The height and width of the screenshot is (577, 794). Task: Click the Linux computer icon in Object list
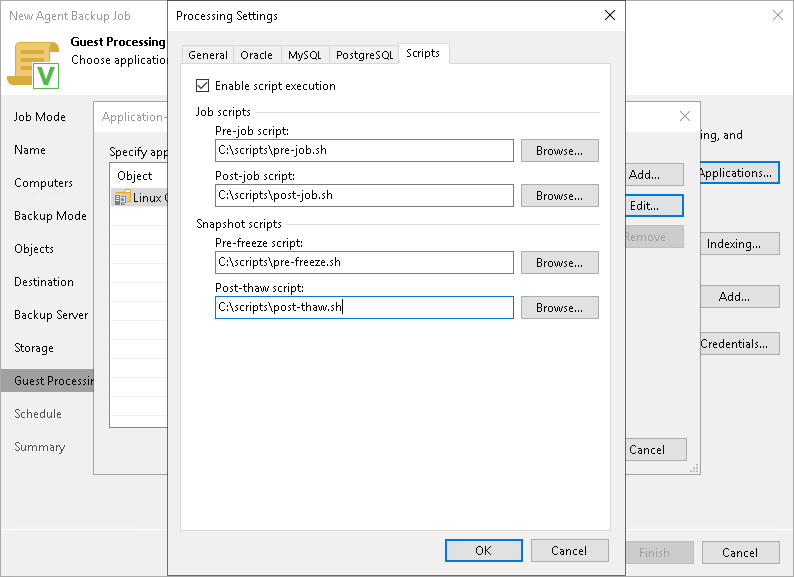pyautogui.click(x=122, y=198)
